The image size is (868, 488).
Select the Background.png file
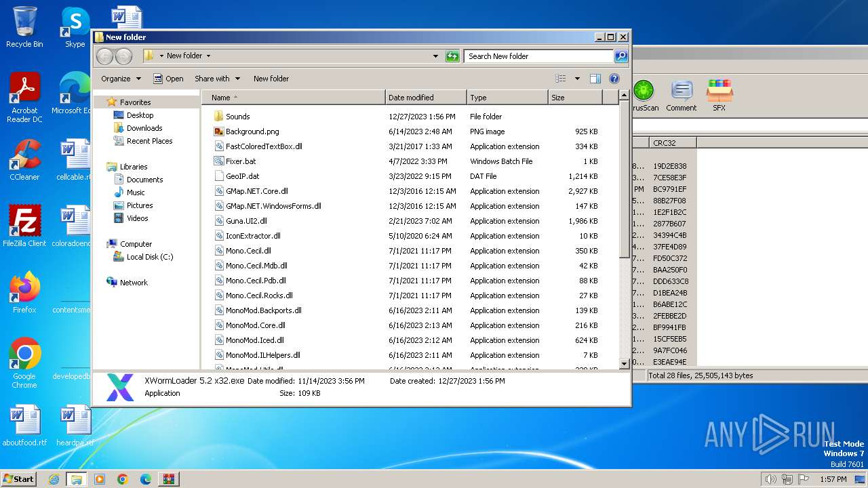(x=252, y=131)
